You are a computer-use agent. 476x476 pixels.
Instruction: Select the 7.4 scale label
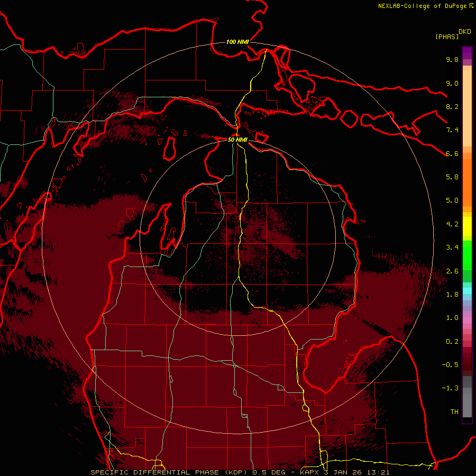452,130
